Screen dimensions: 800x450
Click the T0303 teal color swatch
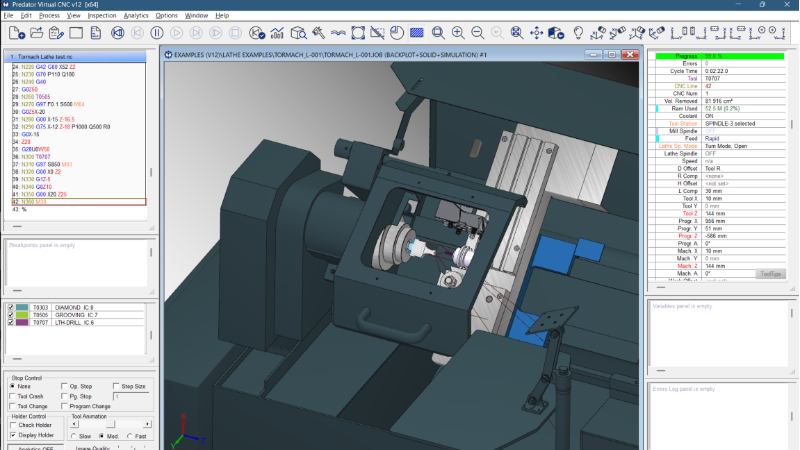22,308
